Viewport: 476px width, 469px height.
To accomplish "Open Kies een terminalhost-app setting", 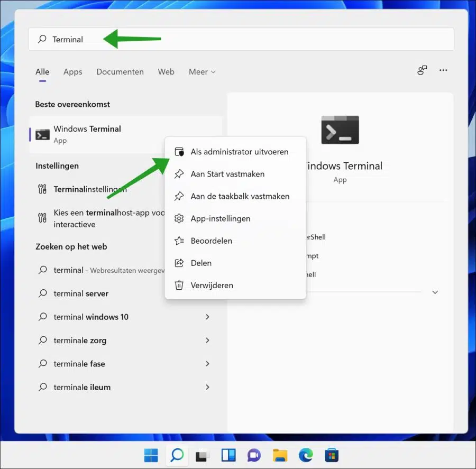I will click(x=97, y=218).
